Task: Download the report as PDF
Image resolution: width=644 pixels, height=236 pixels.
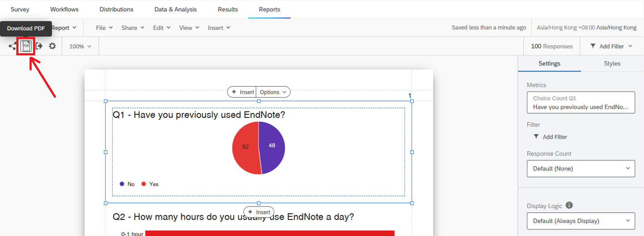Action: (26, 46)
